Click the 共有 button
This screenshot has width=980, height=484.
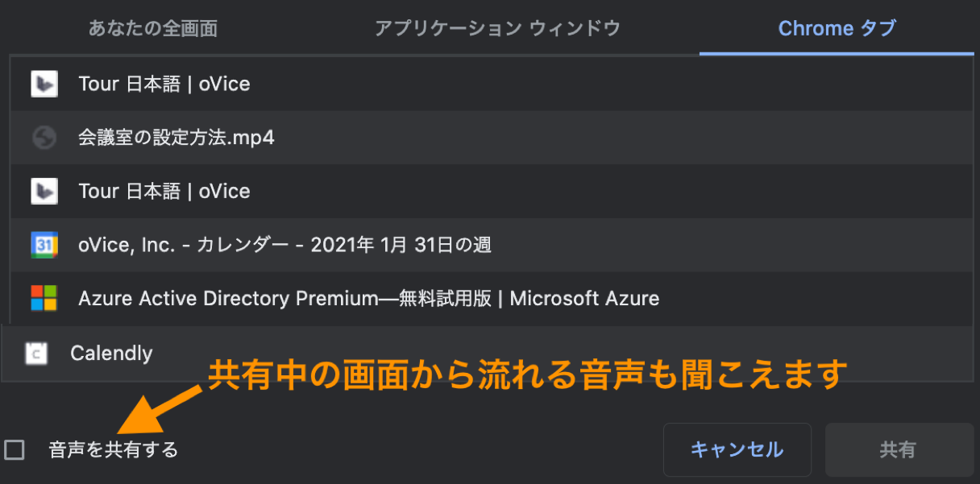[x=899, y=449]
